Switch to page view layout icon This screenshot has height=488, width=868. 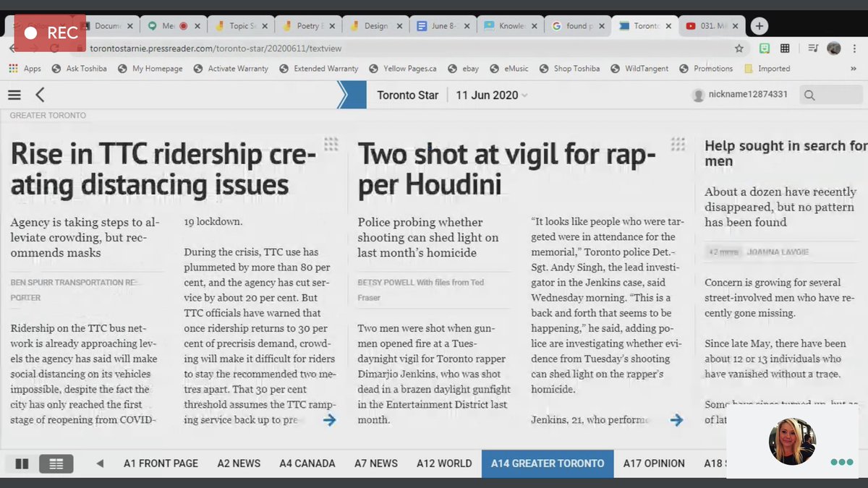click(x=22, y=463)
